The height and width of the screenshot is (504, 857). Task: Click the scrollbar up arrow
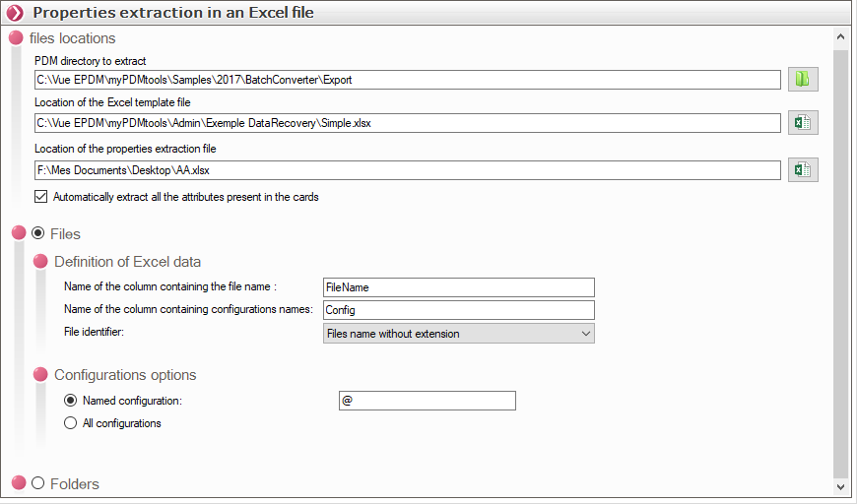840,37
